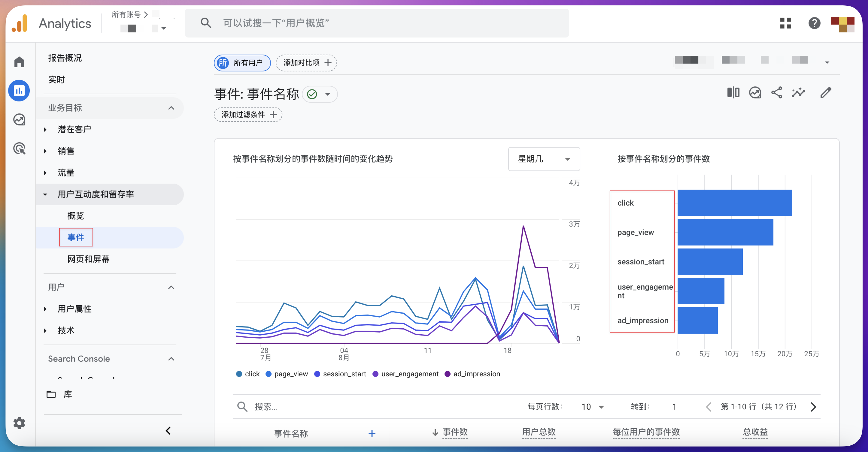Share this report using the share icon
The width and height of the screenshot is (868, 452).
click(777, 93)
